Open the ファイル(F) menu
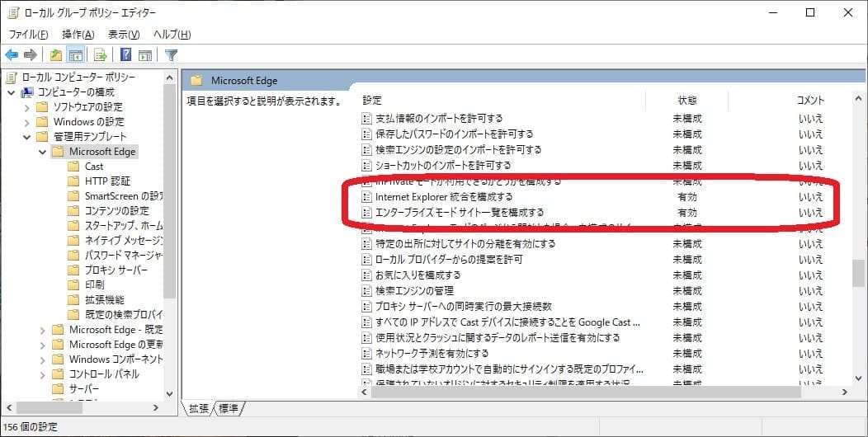The width and height of the screenshot is (868, 437). 28,35
